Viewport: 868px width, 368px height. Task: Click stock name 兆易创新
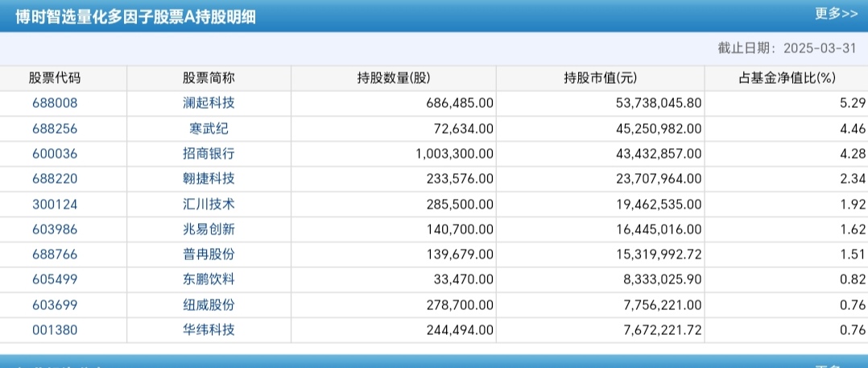[209, 229]
